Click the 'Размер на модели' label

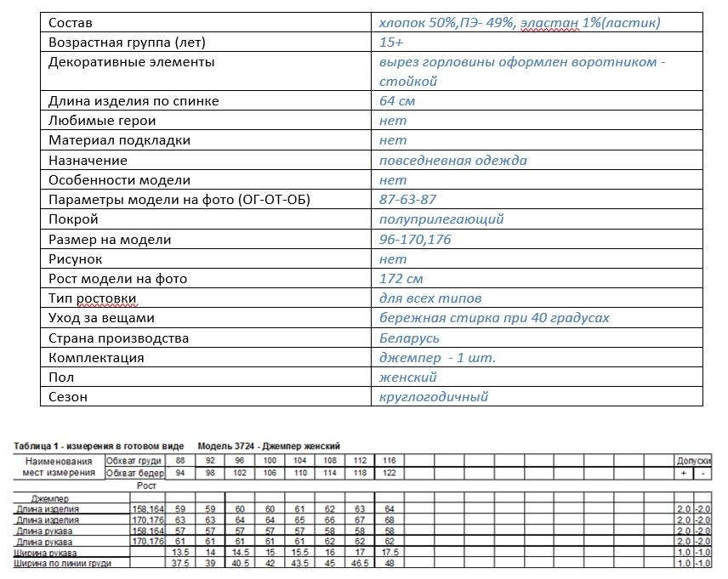(110, 240)
